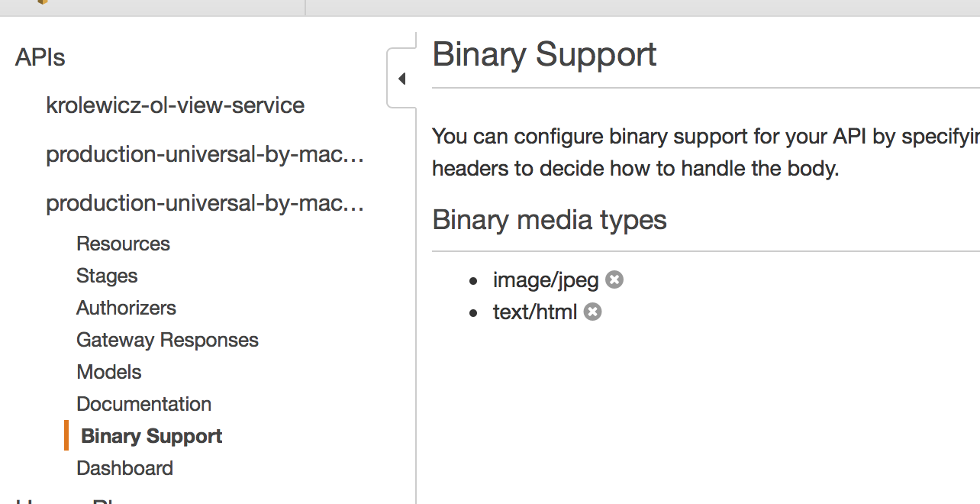Click the APIs heading in sidebar
Image resolution: width=980 pixels, height=504 pixels.
pos(40,58)
